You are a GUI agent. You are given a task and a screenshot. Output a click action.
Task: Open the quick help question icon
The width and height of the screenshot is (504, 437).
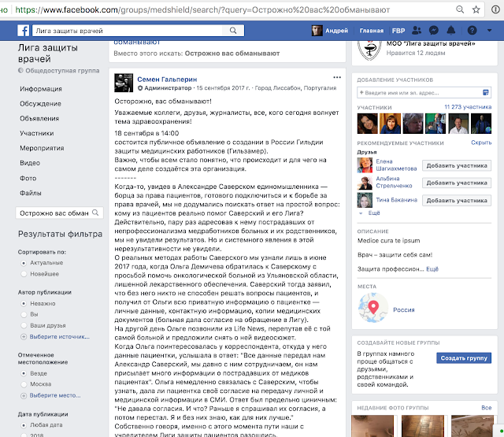tap(472, 31)
